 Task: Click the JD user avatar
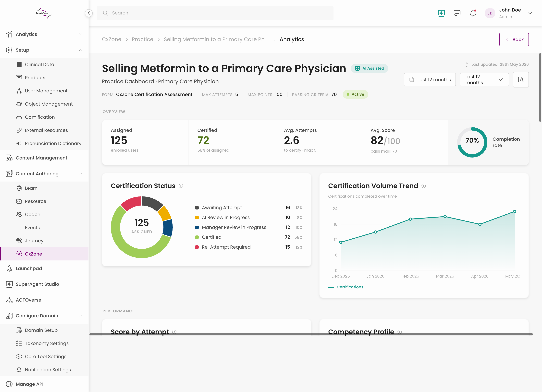click(x=490, y=13)
